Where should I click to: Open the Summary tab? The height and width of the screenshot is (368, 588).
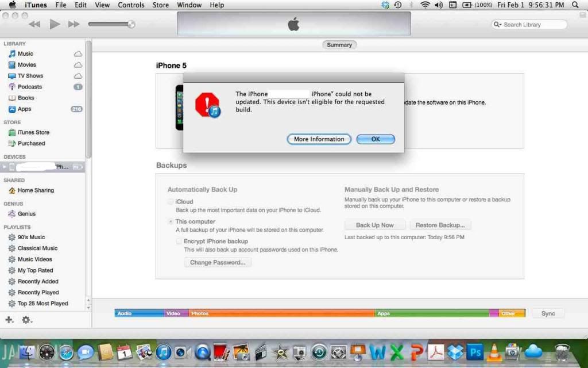pos(339,45)
